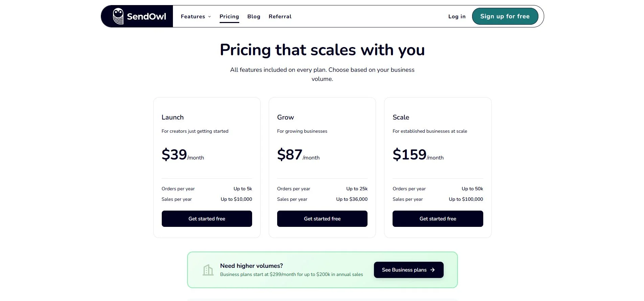644x301 pixels.
Task: Get started free on the Launch plan
Action: (x=207, y=219)
